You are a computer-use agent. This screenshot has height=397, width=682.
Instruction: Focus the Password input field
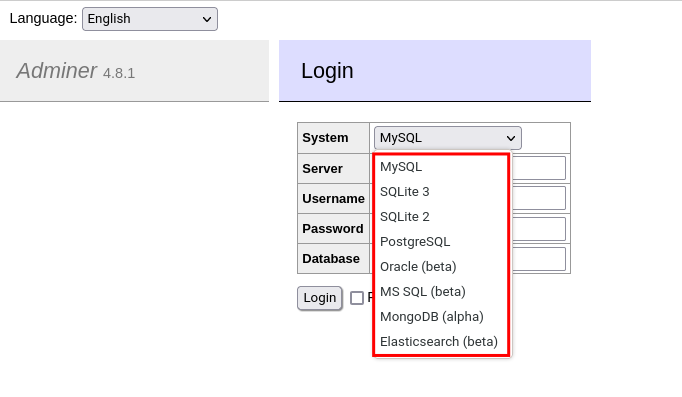539,229
